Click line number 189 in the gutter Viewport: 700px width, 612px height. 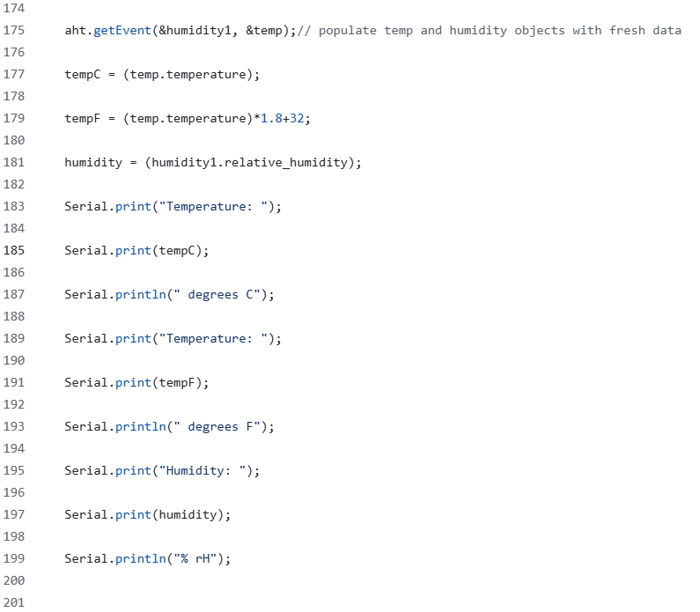click(14, 338)
